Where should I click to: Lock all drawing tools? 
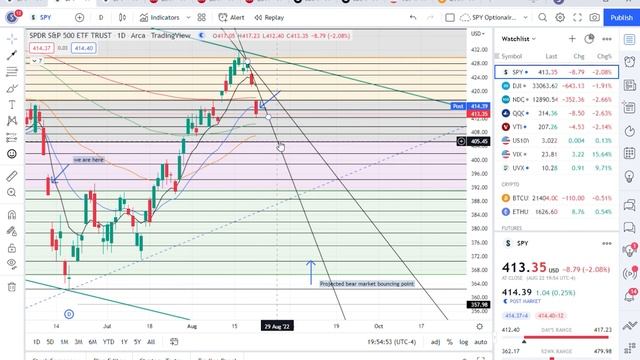pos(12,248)
